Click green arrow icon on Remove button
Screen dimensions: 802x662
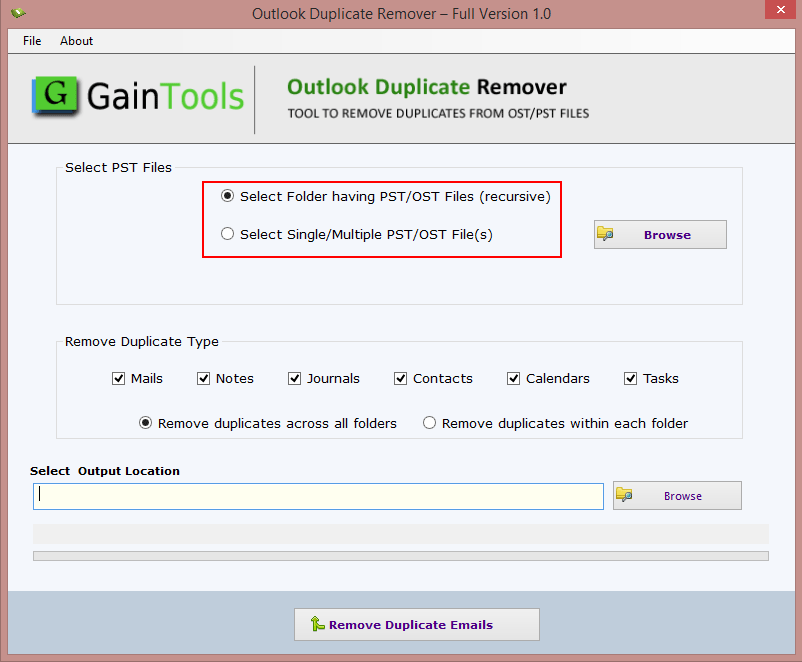[x=317, y=624]
